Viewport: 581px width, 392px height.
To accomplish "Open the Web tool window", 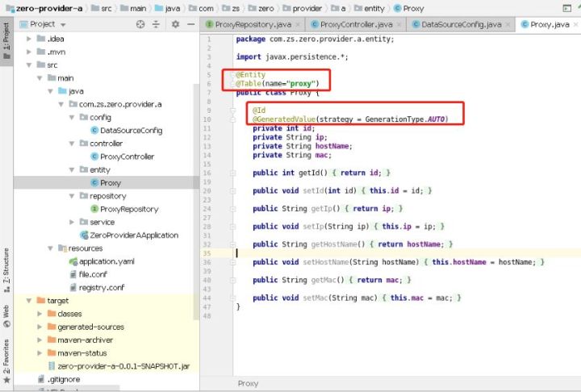I will pos(6,316).
